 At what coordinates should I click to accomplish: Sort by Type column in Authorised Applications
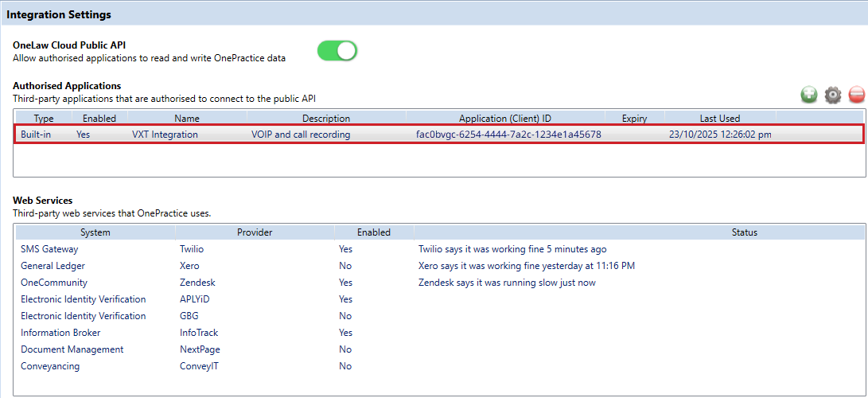coord(43,119)
